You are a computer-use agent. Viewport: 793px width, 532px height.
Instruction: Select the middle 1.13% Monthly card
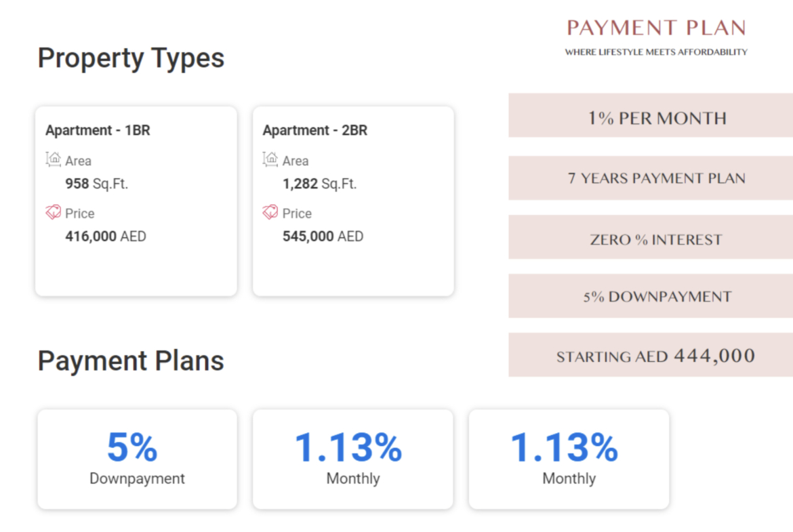coord(352,459)
